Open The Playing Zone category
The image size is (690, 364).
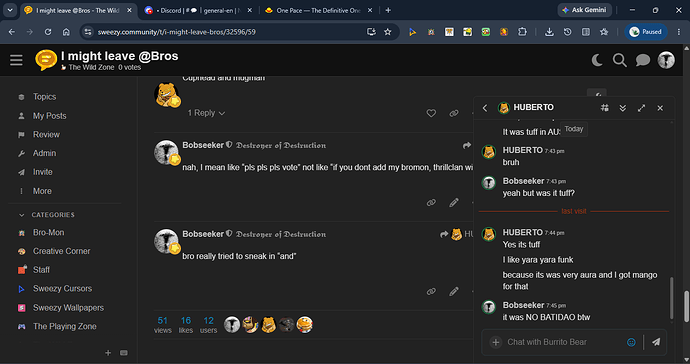point(65,327)
